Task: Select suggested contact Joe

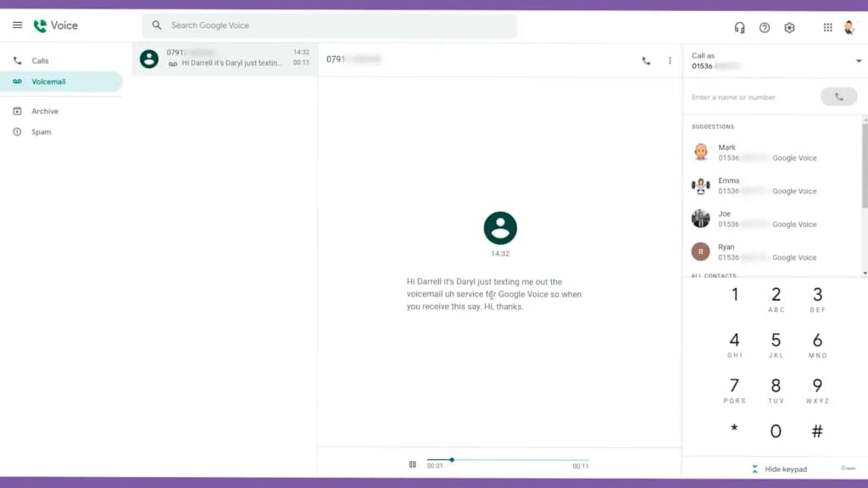Action: click(772, 219)
